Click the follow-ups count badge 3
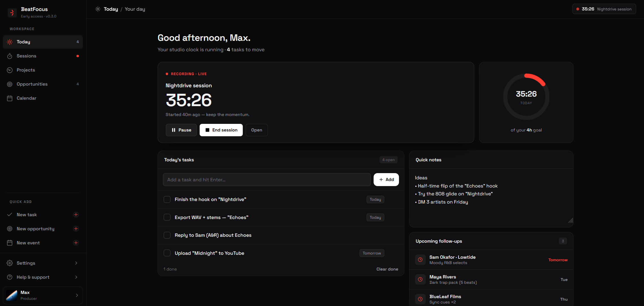644x306 pixels. coord(563,241)
